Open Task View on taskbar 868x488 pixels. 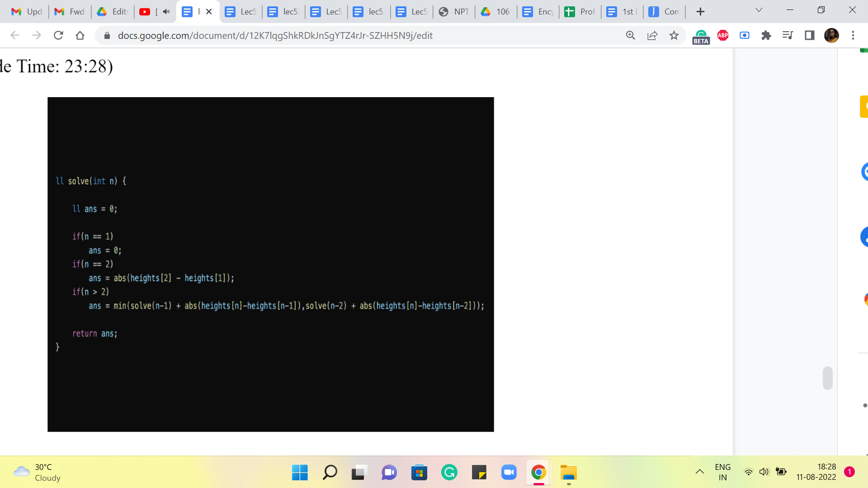tap(359, 473)
